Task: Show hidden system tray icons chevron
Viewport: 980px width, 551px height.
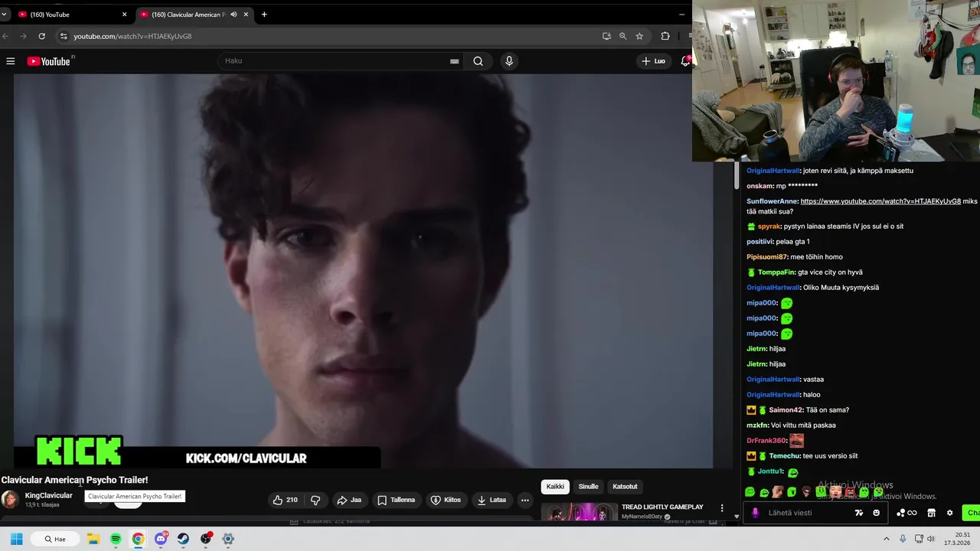Action: click(x=887, y=539)
